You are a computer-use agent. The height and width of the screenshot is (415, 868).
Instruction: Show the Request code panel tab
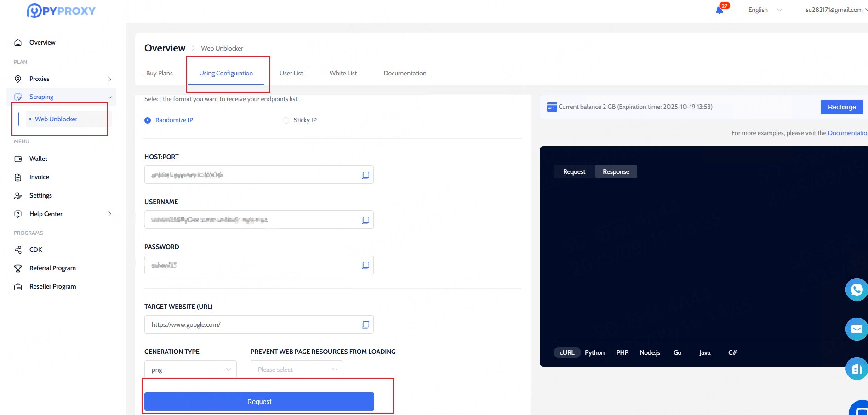pyautogui.click(x=574, y=172)
